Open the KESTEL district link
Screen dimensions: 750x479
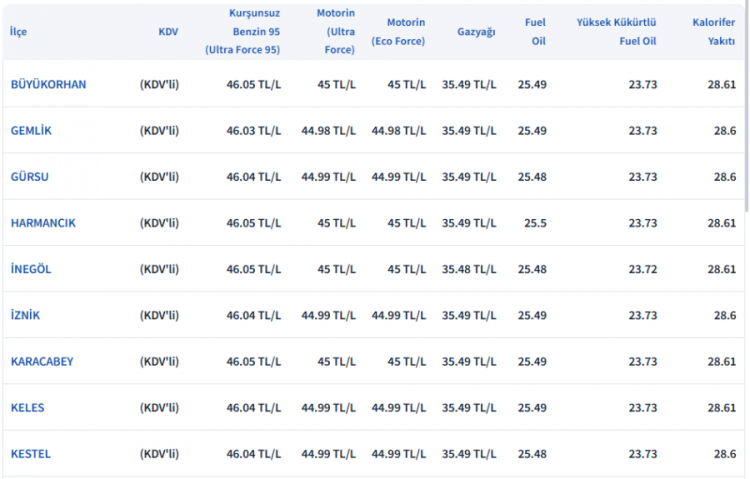coord(31,454)
